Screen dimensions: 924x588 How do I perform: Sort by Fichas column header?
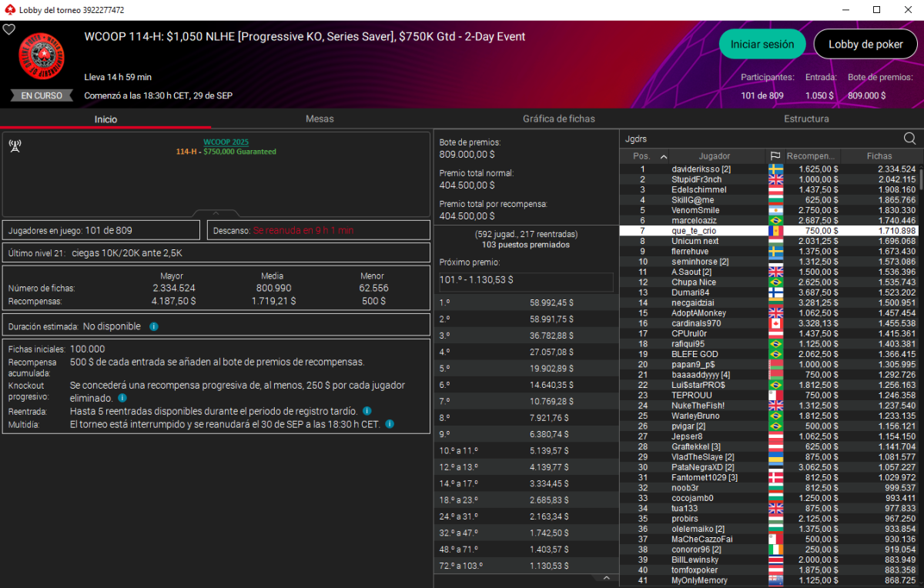(x=879, y=155)
